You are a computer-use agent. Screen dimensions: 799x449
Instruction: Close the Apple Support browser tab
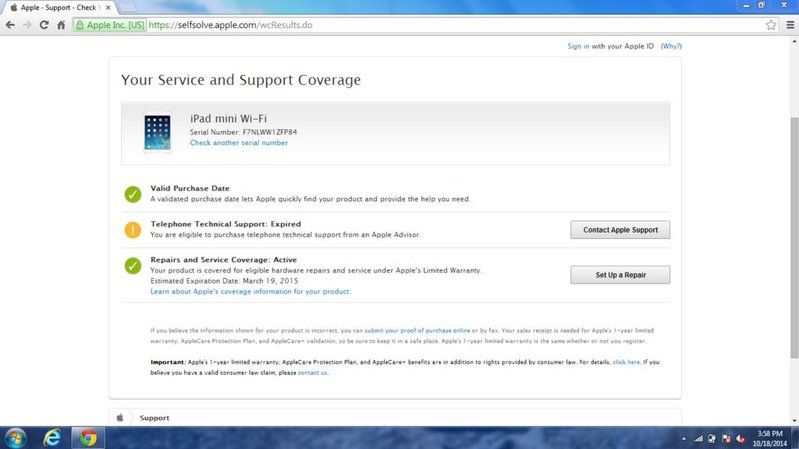click(x=108, y=8)
